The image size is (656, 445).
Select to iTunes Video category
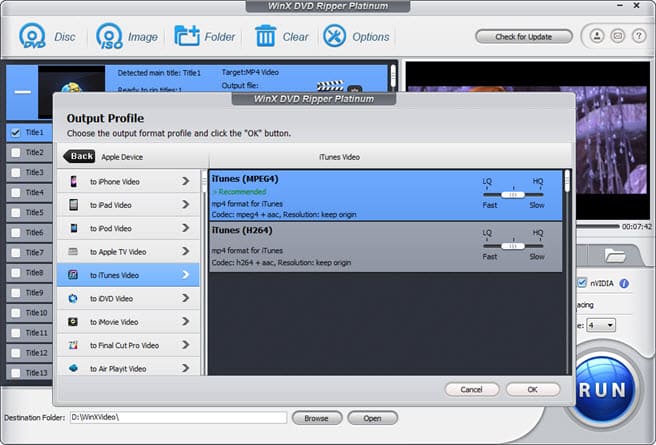[128, 275]
